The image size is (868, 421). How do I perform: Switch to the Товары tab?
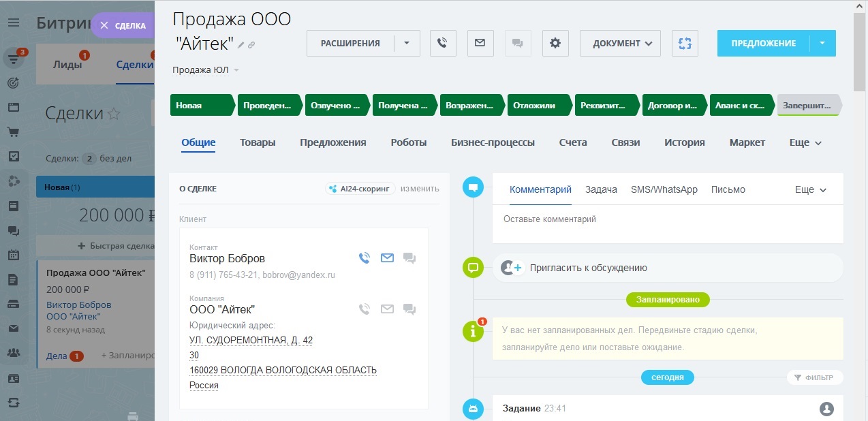258,142
